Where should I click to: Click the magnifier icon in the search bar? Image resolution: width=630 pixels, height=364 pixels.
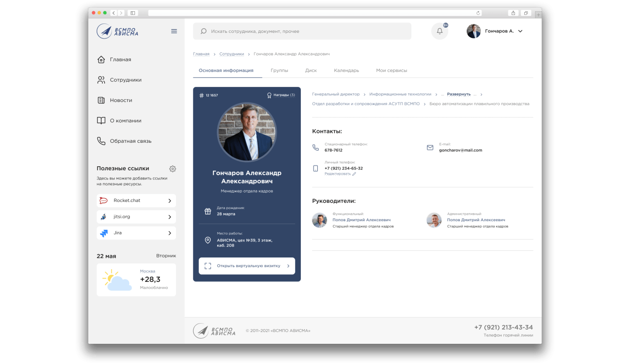coord(204,31)
